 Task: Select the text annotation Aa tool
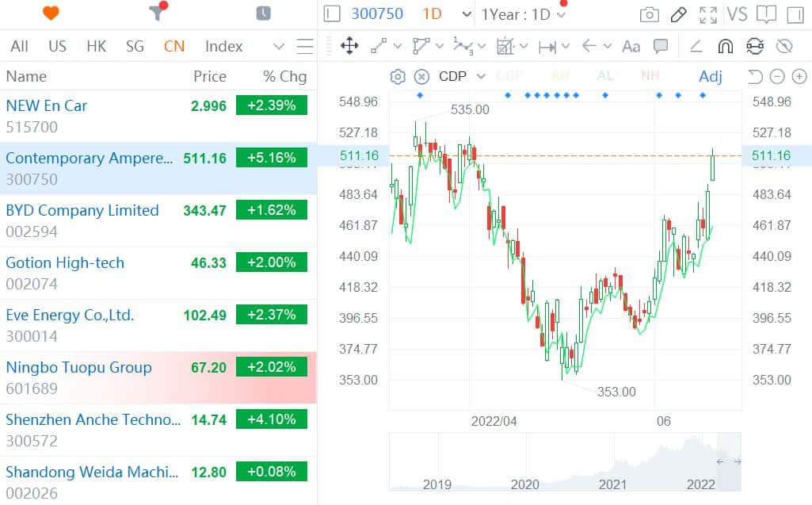(631, 47)
